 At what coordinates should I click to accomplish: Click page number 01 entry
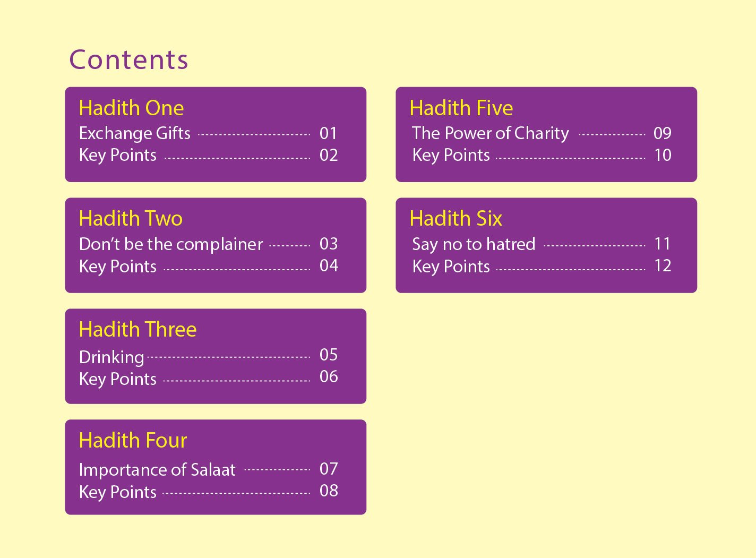pyautogui.click(x=328, y=133)
